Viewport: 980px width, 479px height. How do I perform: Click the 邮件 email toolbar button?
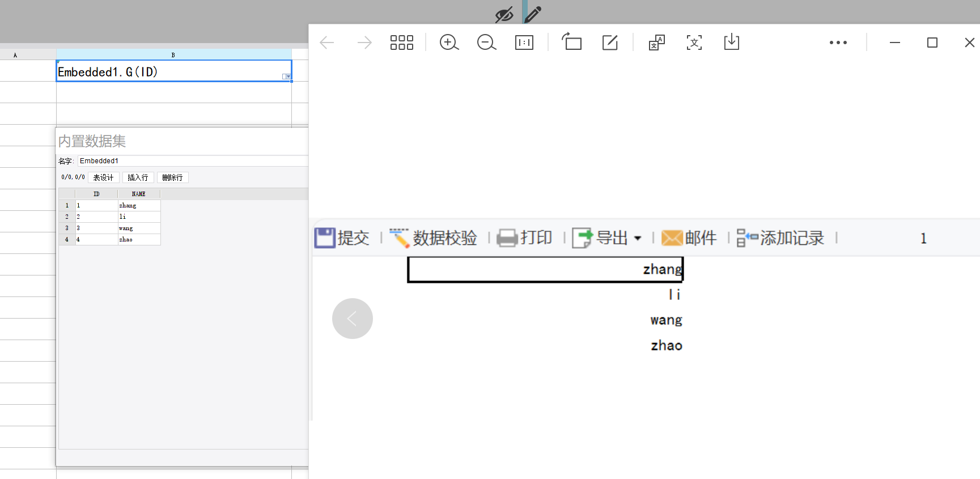pos(689,238)
